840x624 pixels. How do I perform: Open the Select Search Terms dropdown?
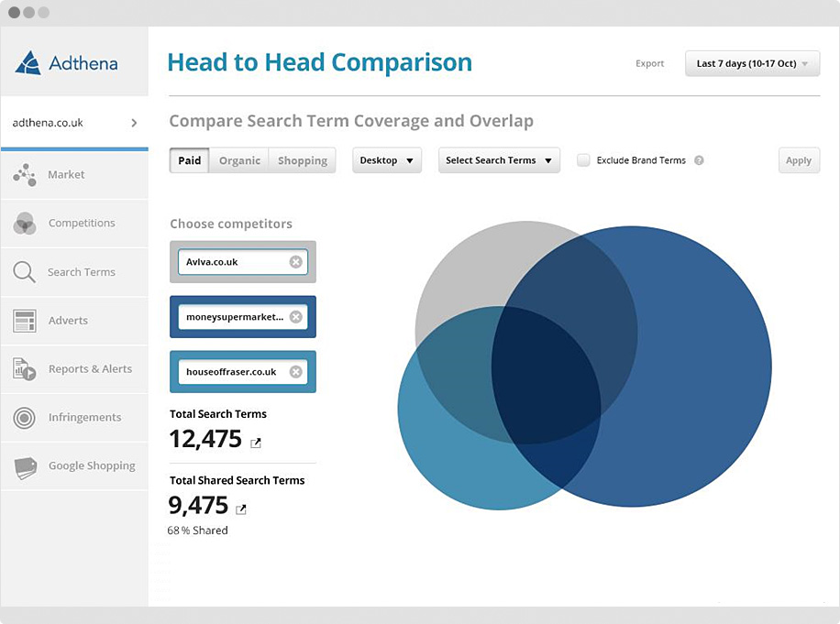(499, 160)
